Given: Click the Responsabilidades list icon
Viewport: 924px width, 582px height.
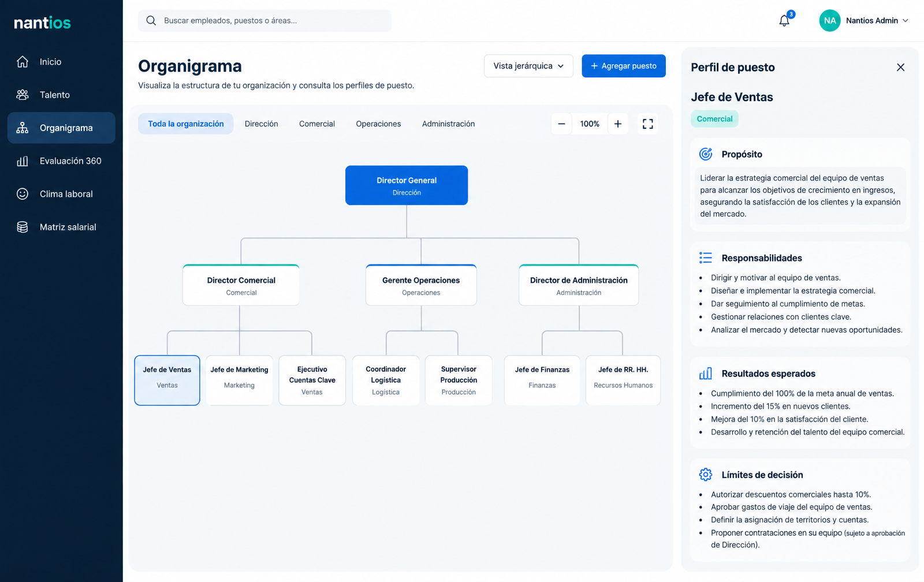Looking at the screenshot, I should click(x=706, y=258).
